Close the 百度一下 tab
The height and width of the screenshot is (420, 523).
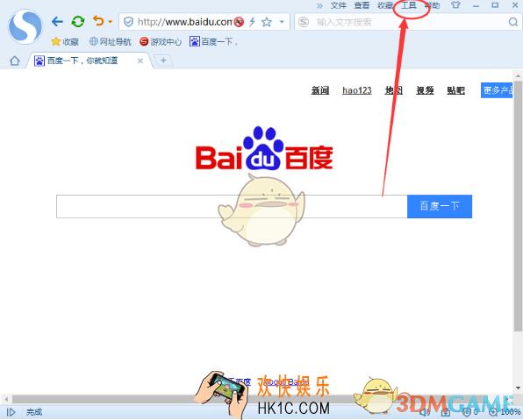(x=140, y=61)
